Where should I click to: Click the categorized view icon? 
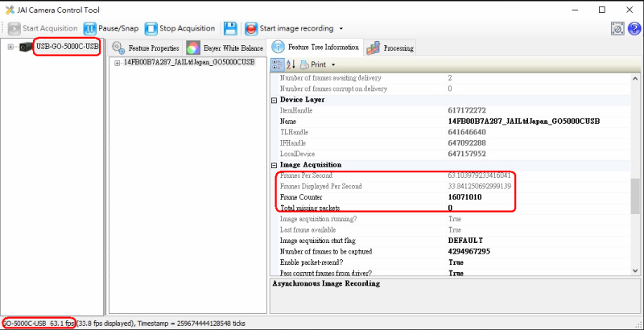tap(277, 64)
